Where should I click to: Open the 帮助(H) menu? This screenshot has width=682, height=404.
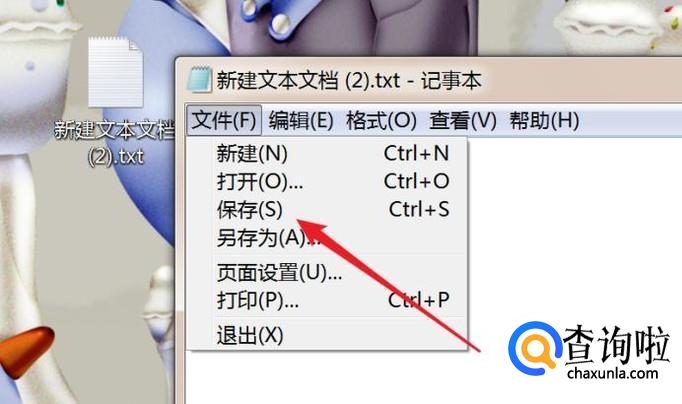pyautogui.click(x=544, y=120)
